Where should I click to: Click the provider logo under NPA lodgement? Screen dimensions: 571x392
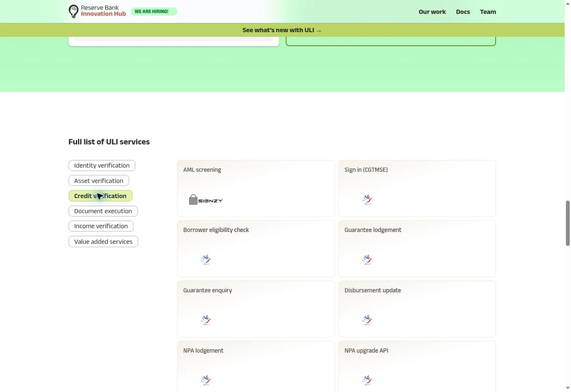coord(206,380)
